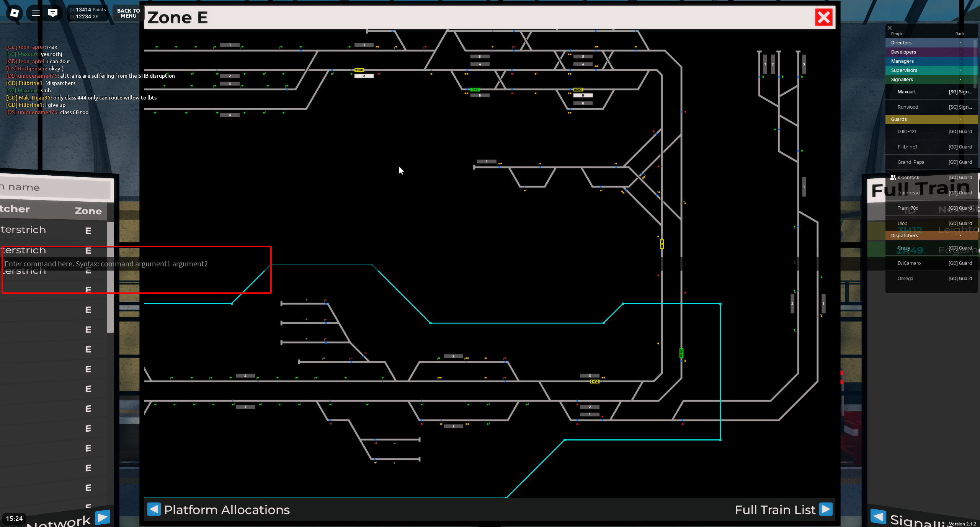
Task: Click the Platform Allocations left arrow
Action: tap(154, 509)
